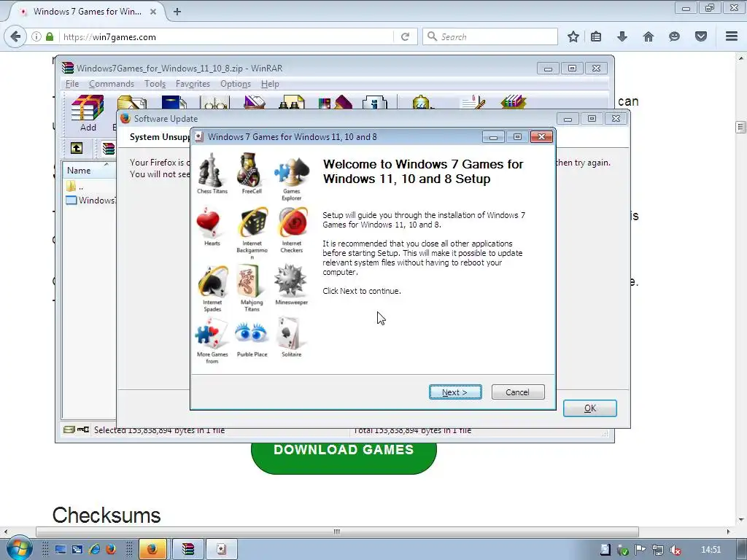
Task: Sort by the WinRAR Name column header
Action: (88, 170)
